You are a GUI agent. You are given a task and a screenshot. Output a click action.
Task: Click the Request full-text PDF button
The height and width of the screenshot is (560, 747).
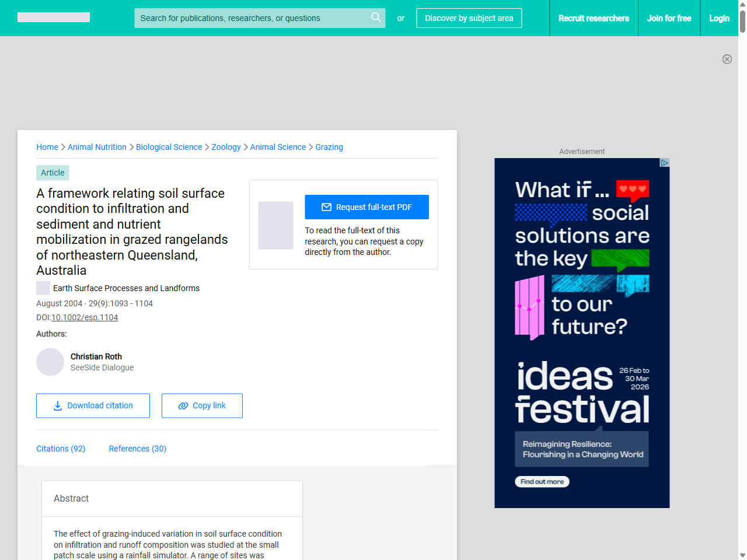tap(366, 207)
